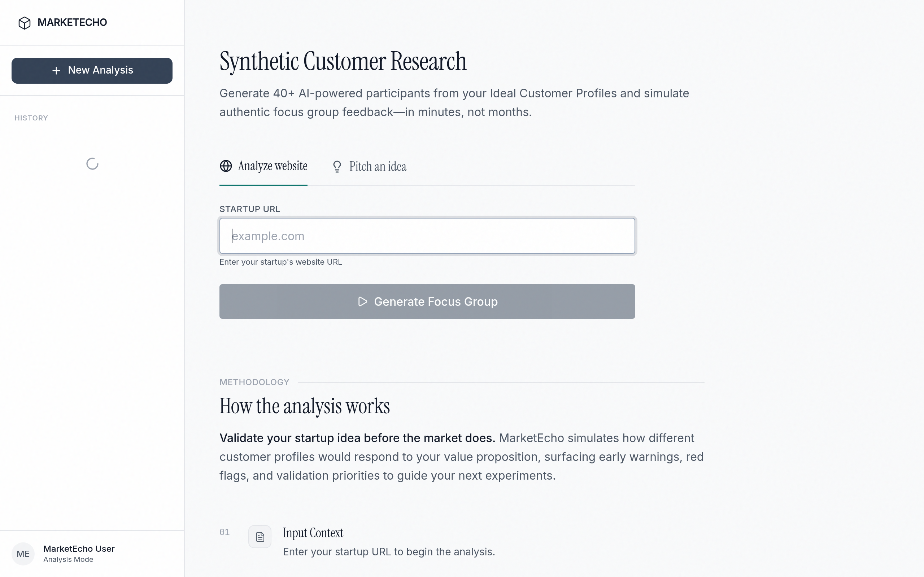Click the ME avatar circle

tap(23, 554)
